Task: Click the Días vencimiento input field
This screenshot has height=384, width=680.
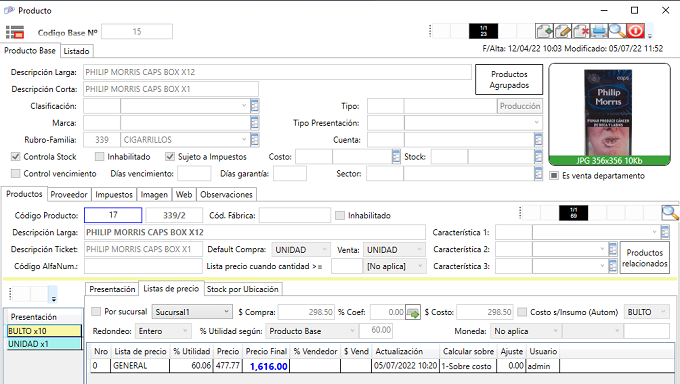Action: tap(194, 174)
